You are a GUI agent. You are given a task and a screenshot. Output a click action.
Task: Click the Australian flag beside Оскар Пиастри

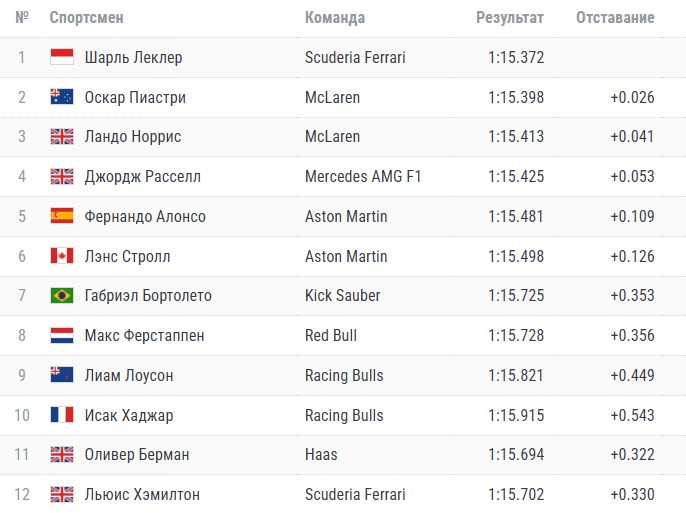(x=62, y=97)
